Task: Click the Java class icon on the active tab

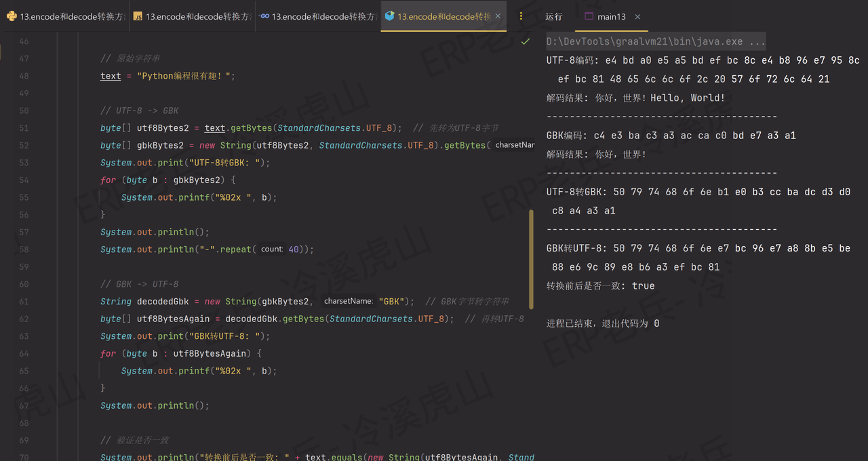Action: (389, 16)
